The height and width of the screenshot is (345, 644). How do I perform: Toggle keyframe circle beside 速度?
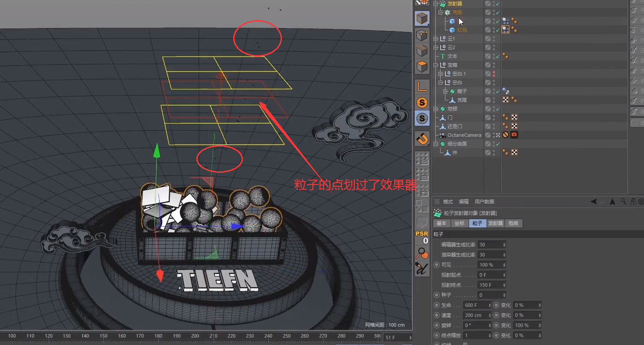click(437, 315)
